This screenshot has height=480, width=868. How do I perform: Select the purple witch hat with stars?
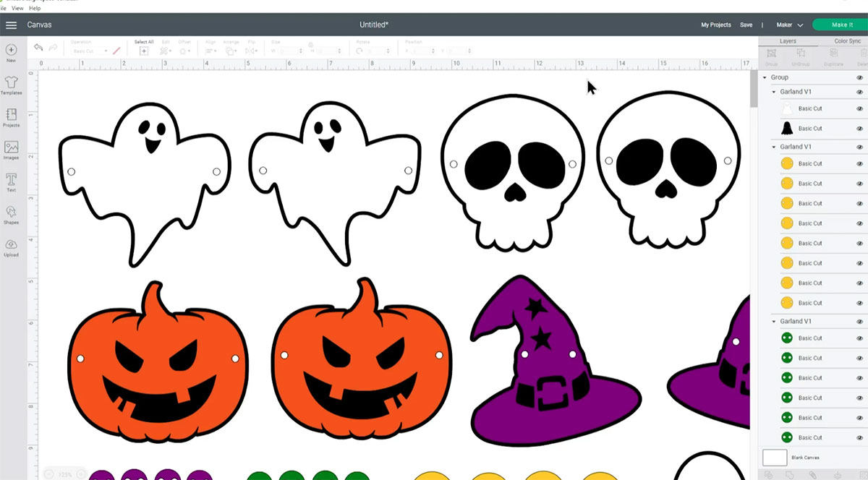click(555, 359)
